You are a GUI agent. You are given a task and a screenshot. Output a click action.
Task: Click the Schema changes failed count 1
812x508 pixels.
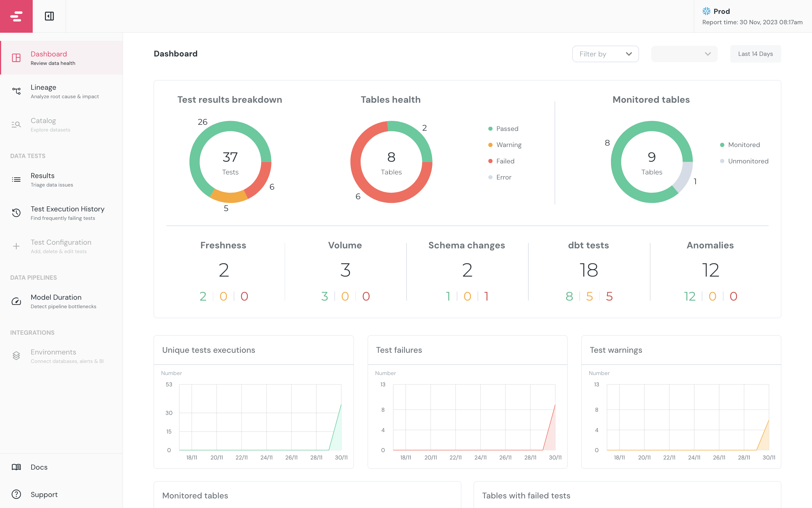tap(486, 296)
